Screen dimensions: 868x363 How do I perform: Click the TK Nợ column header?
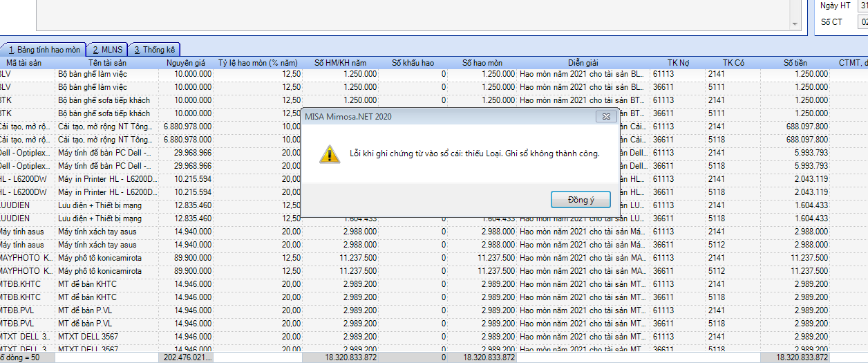(678, 62)
